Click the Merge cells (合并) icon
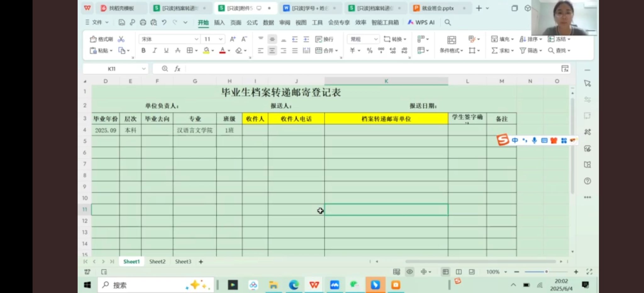 coord(326,51)
